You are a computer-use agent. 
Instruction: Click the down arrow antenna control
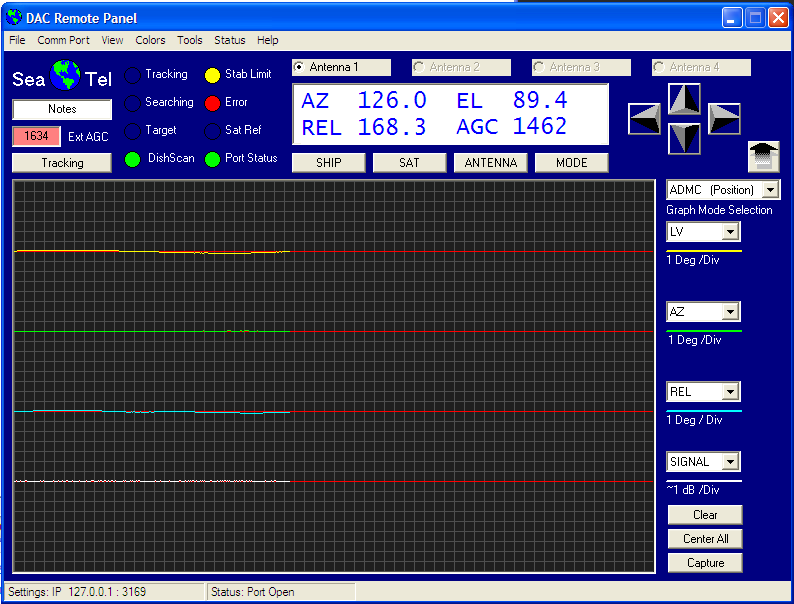(x=685, y=138)
